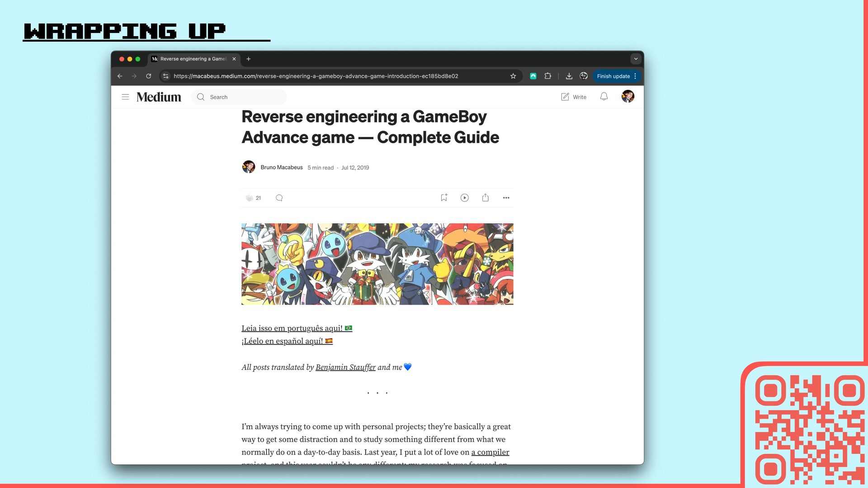The width and height of the screenshot is (868, 488).
Task: Reload the current page
Action: coord(148,76)
